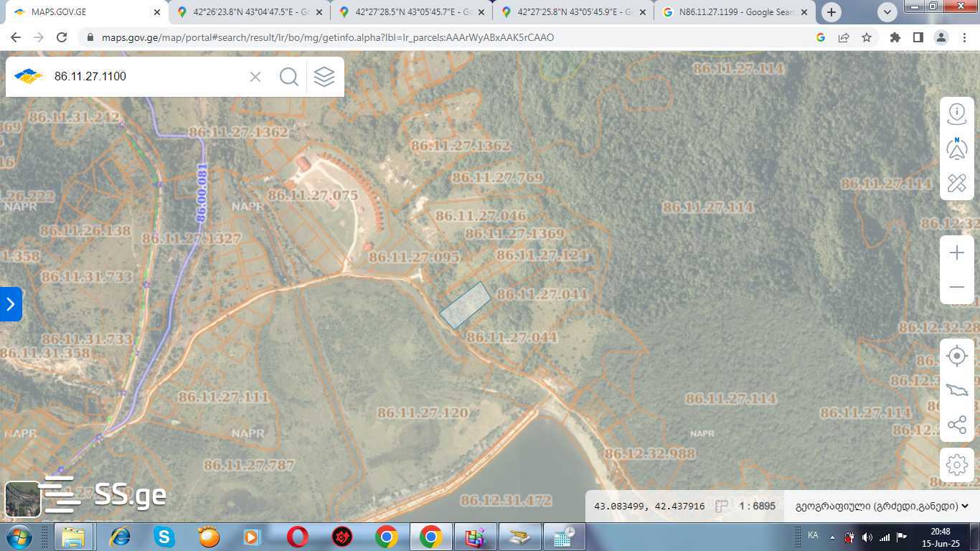Locate my position on the map
The width and height of the screenshot is (980, 551).
pyautogui.click(x=957, y=356)
